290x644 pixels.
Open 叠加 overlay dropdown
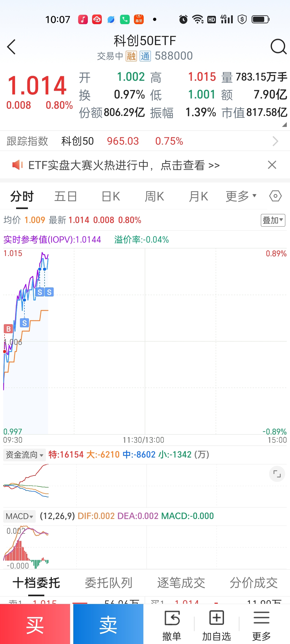(273, 220)
